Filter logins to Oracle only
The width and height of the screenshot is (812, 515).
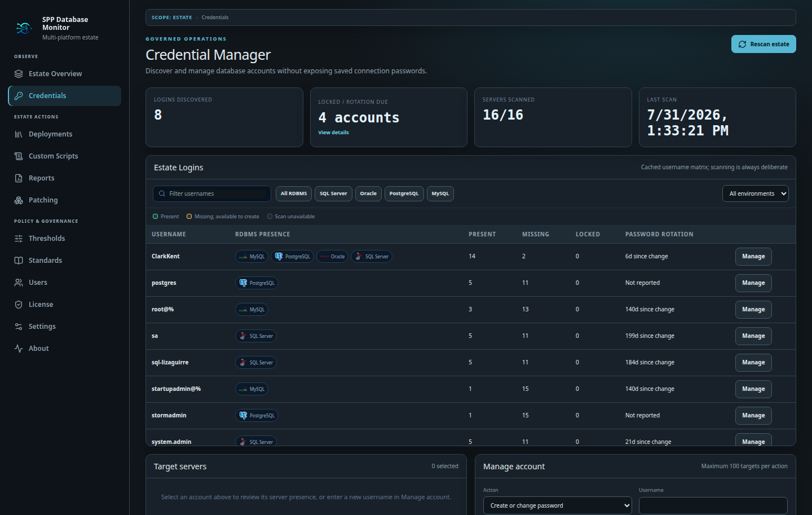click(368, 193)
